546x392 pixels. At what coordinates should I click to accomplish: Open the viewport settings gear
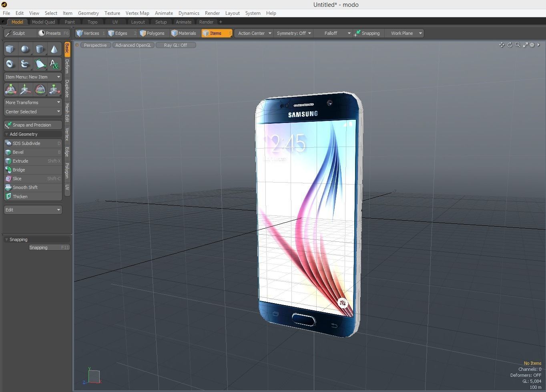pyautogui.click(x=532, y=45)
